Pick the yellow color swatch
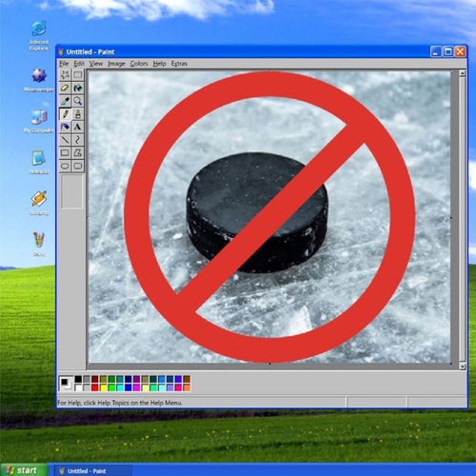This screenshot has height=476, width=476. tap(103, 387)
